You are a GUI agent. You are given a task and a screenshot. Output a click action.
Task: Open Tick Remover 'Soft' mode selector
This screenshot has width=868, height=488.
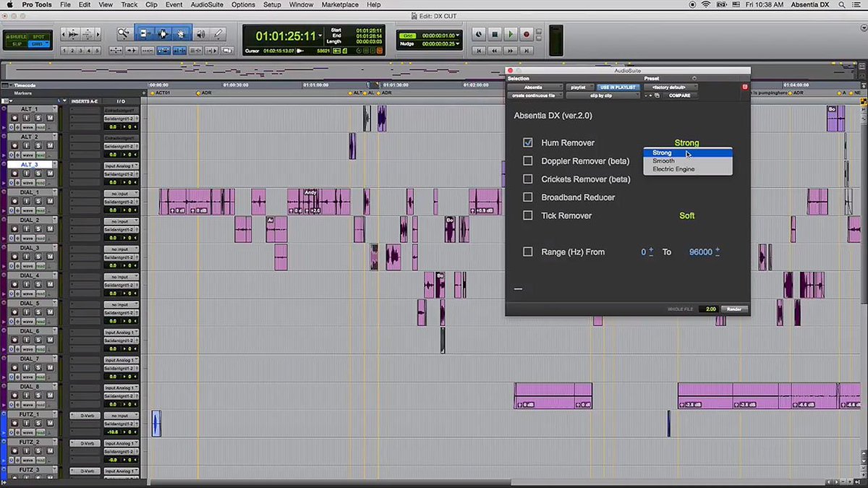tap(687, 215)
